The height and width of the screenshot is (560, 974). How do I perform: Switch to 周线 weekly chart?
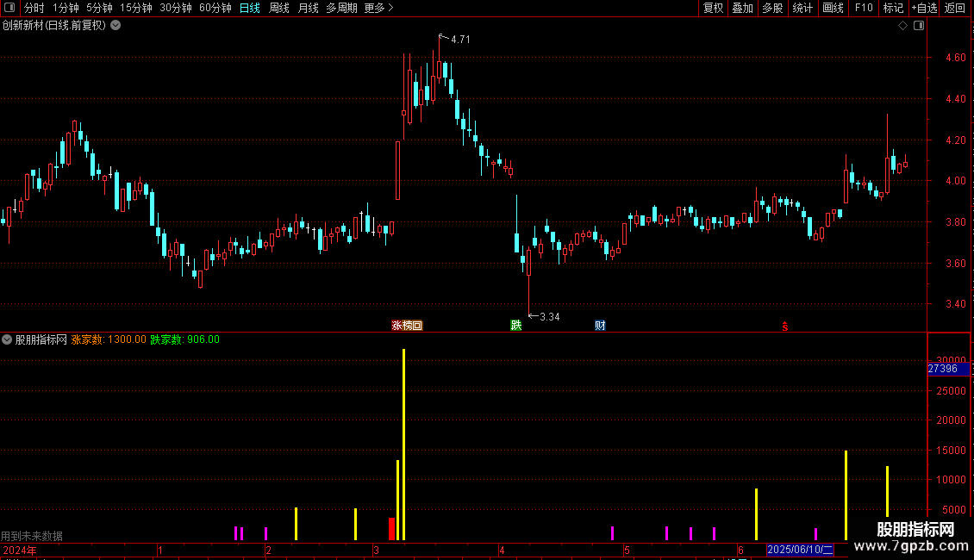279,8
